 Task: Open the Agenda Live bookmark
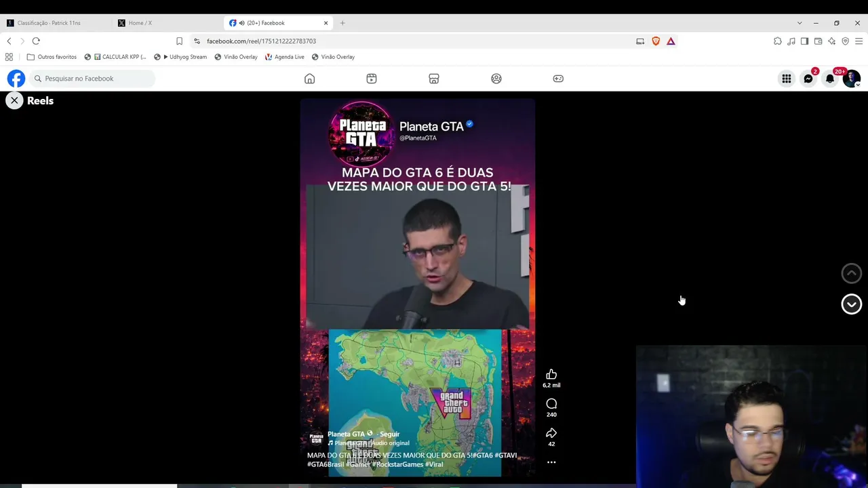pyautogui.click(x=285, y=57)
